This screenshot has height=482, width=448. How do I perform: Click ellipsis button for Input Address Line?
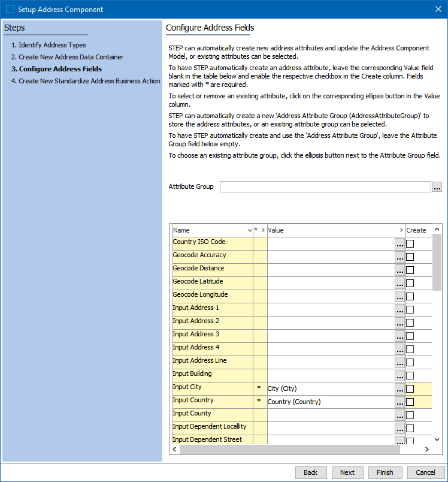click(400, 363)
